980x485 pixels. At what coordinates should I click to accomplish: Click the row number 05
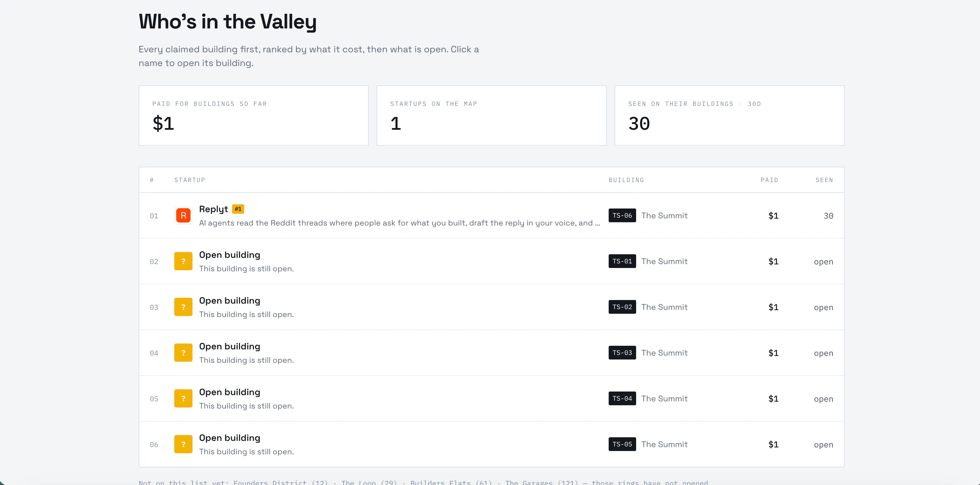(154, 398)
